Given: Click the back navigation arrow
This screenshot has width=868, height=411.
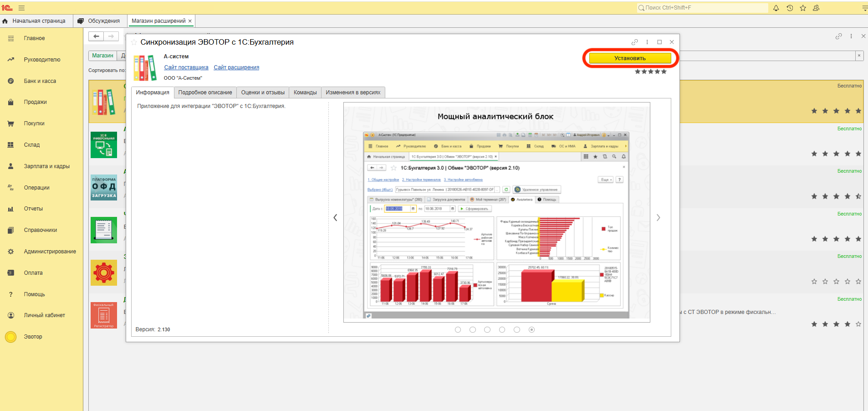Looking at the screenshot, I should tap(96, 36).
